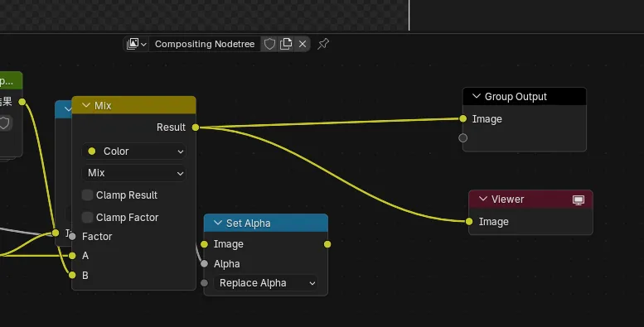The height and width of the screenshot is (327, 644).
Task: Enable the Clamp Result checkbox
Action: pos(87,195)
